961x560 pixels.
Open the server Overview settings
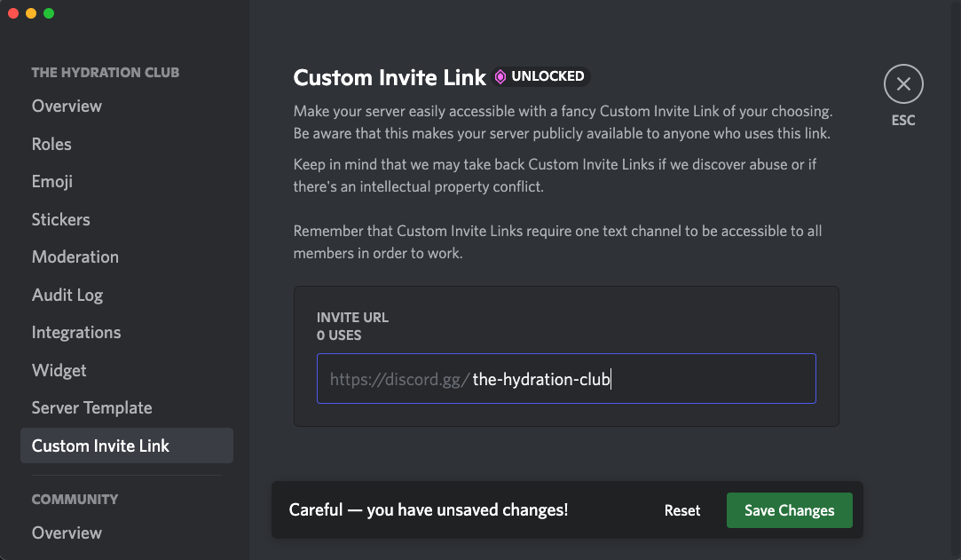click(x=67, y=106)
